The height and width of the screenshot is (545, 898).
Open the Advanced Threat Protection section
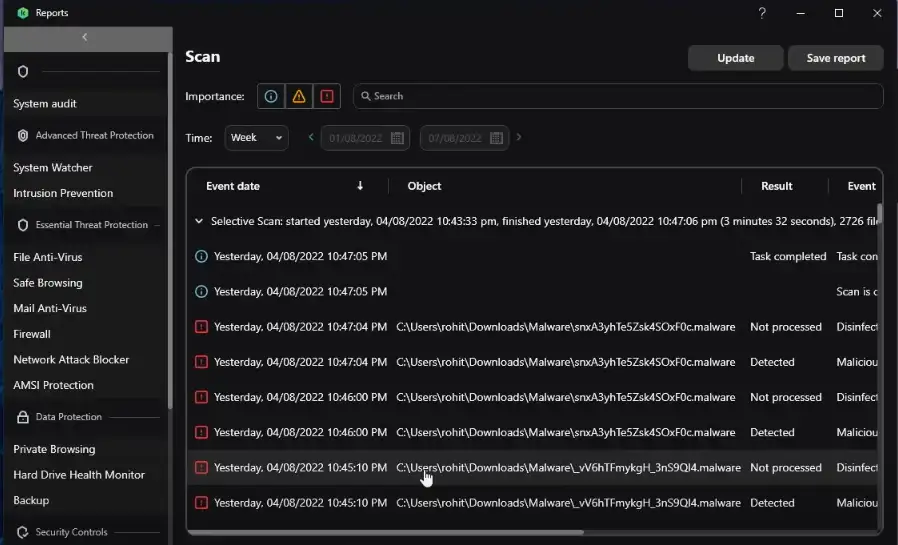pos(94,135)
